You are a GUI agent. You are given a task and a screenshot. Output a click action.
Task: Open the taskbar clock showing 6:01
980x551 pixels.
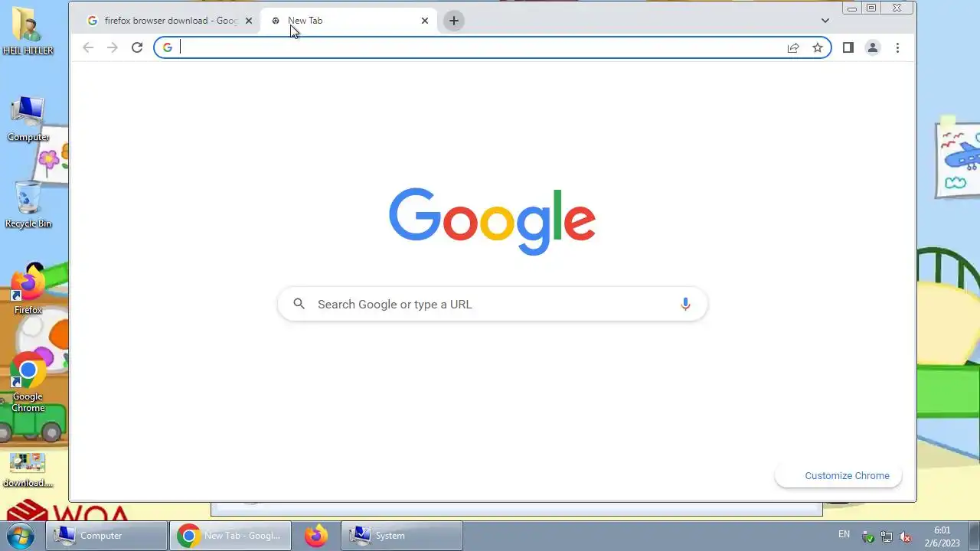coord(942,536)
